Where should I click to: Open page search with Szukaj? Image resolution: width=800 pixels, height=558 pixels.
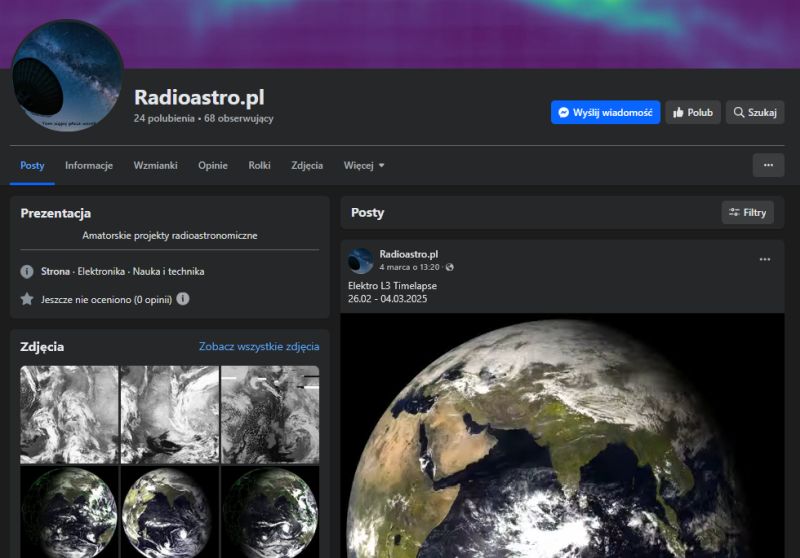755,112
